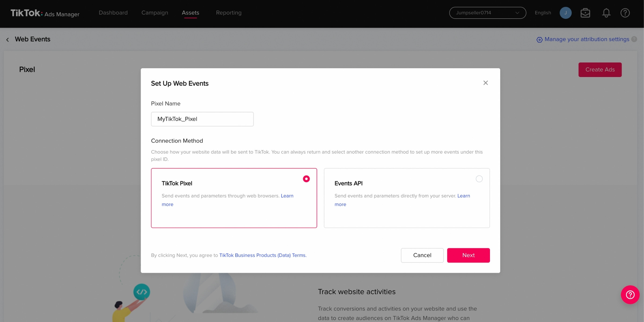Open the English language selector
The image size is (644, 322).
pyautogui.click(x=543, y=13)
